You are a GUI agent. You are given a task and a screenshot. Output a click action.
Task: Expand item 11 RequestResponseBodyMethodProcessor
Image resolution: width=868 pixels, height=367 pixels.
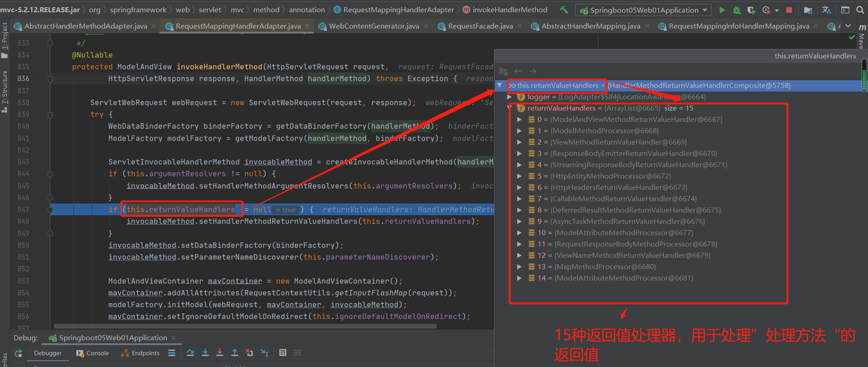click(519, 244)
